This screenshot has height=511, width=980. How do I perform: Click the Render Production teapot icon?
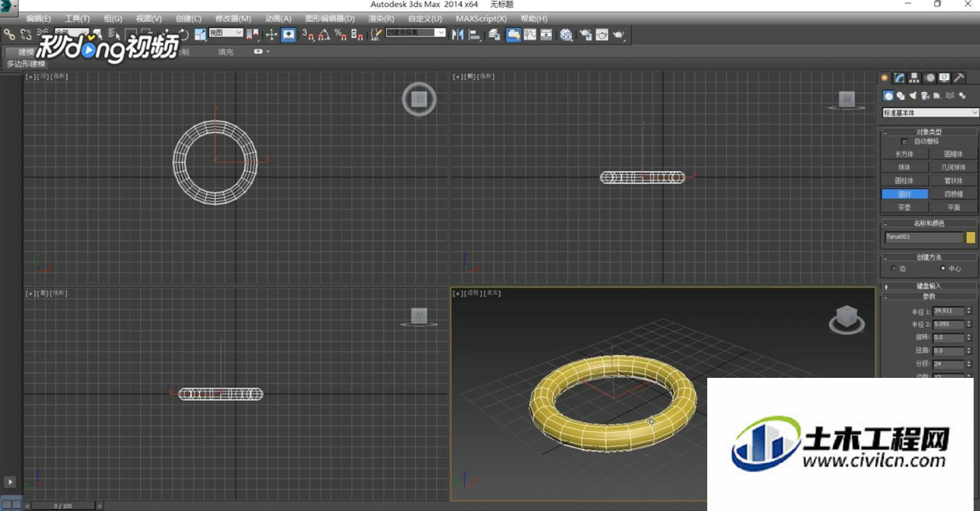coord(619,35)
